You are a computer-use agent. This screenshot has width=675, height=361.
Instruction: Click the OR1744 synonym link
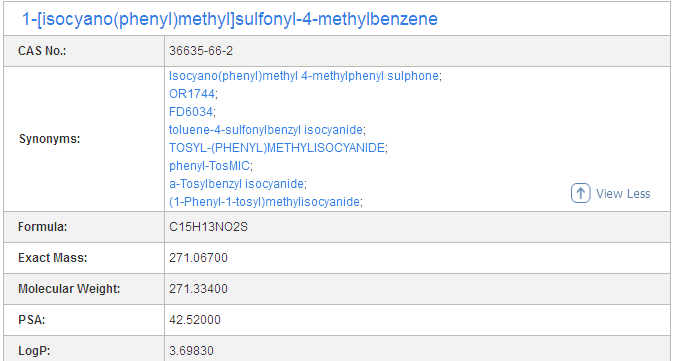coord(192,94)
